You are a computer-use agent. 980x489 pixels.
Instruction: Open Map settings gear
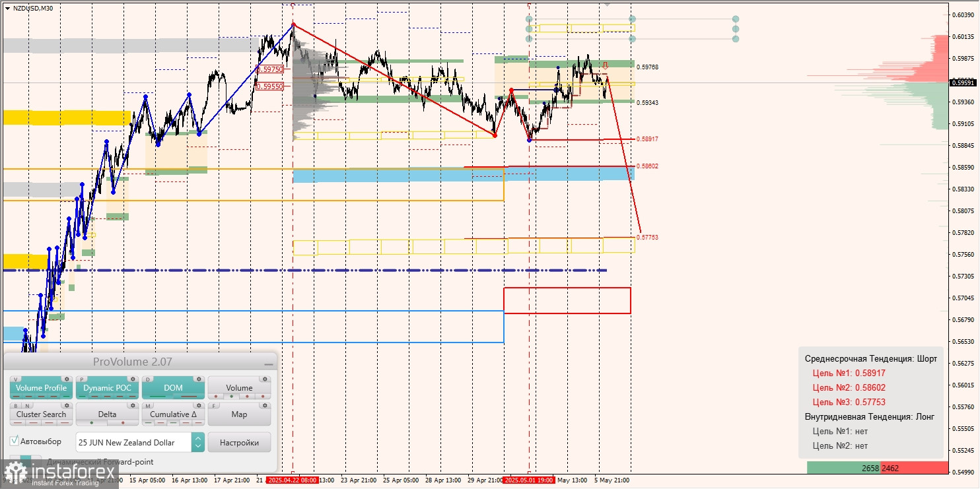click(265, 405)
